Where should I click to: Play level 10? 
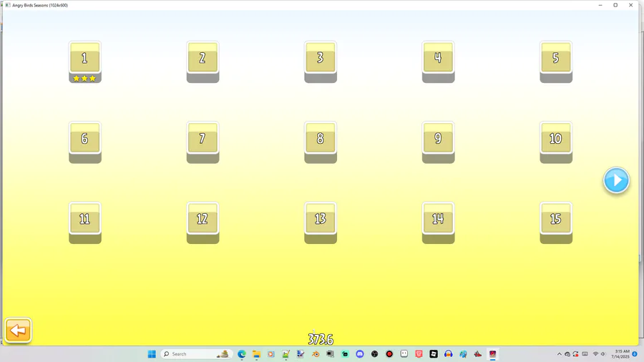[x=556, y=142]
